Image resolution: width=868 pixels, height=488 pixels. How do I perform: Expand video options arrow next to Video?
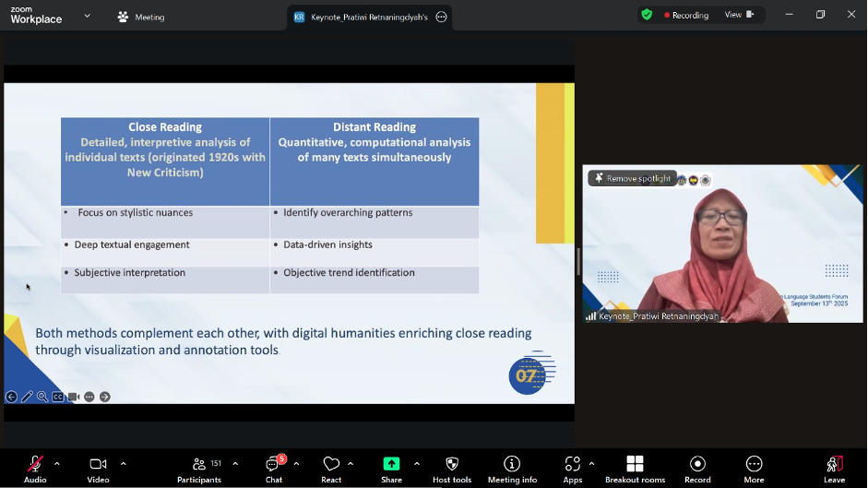click(124, 463)
